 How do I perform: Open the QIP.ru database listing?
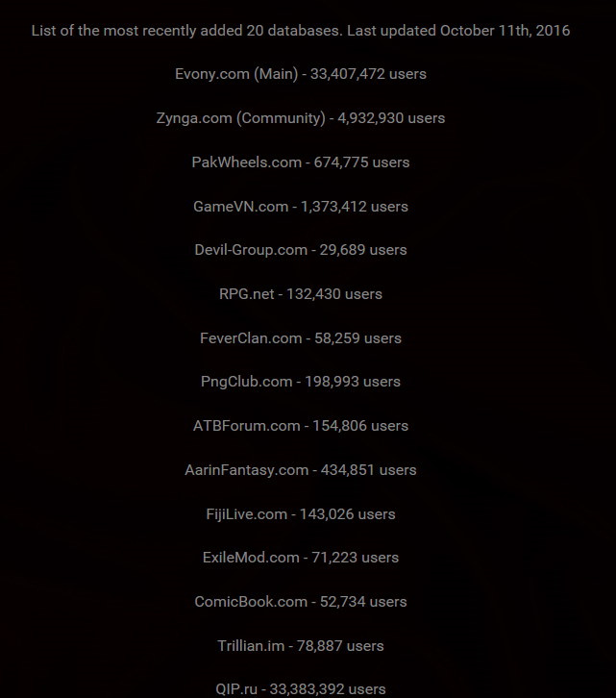pyautogui.click(x=301, y=689)
